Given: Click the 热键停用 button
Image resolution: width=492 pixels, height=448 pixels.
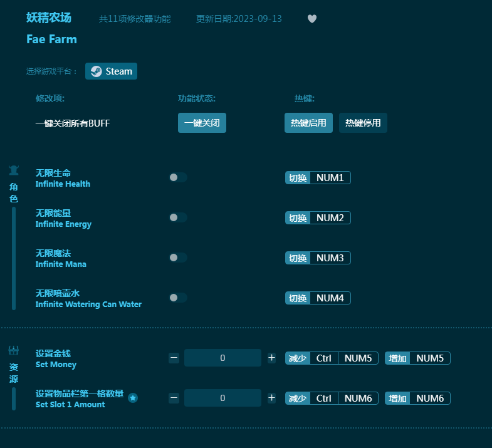Looking at the screenshot, I should (363, 123).
